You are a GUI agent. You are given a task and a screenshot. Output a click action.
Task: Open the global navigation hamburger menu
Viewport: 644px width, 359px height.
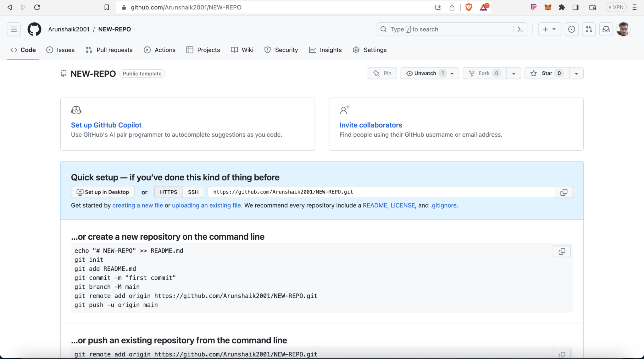[14, 29]
